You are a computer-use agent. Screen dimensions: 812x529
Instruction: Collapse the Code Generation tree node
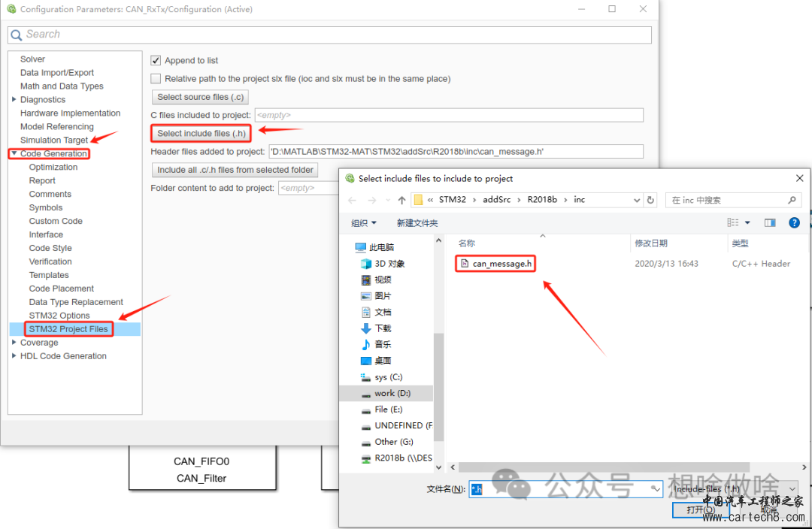click(x=14, y=154)
